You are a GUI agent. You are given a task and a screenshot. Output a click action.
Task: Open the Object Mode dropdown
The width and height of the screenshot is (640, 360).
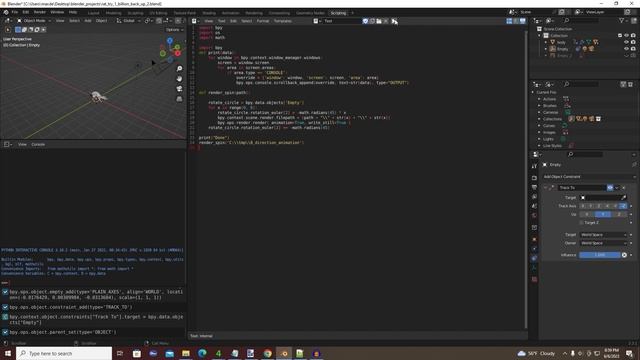[34, 21]
